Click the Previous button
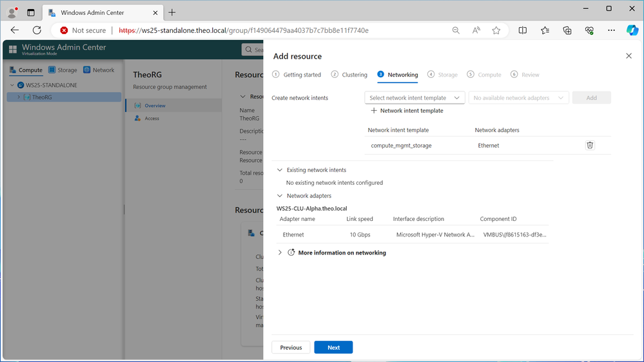Screen dimensions: 644x362 point(291,347)
